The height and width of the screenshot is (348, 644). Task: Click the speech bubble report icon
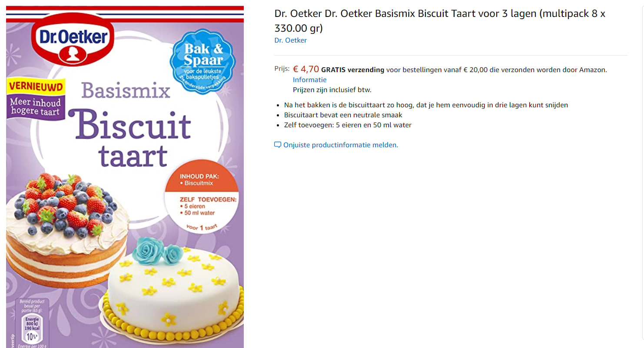[278, 145]
